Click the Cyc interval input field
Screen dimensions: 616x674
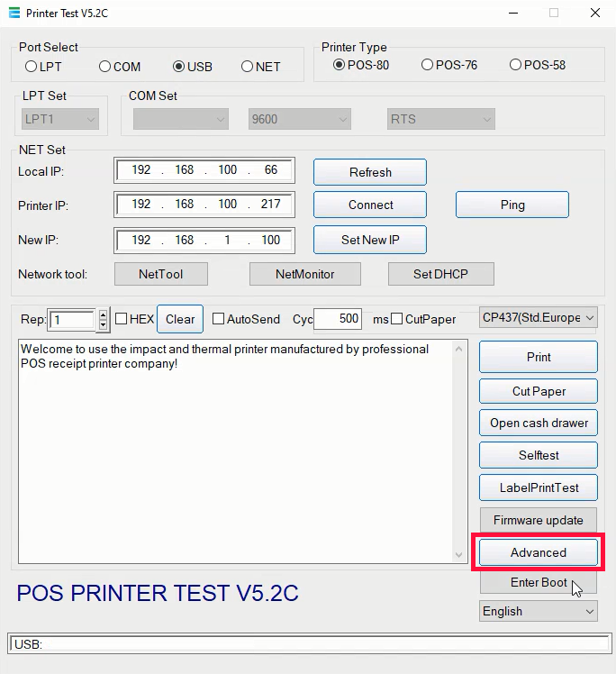(x=338, y=318)
